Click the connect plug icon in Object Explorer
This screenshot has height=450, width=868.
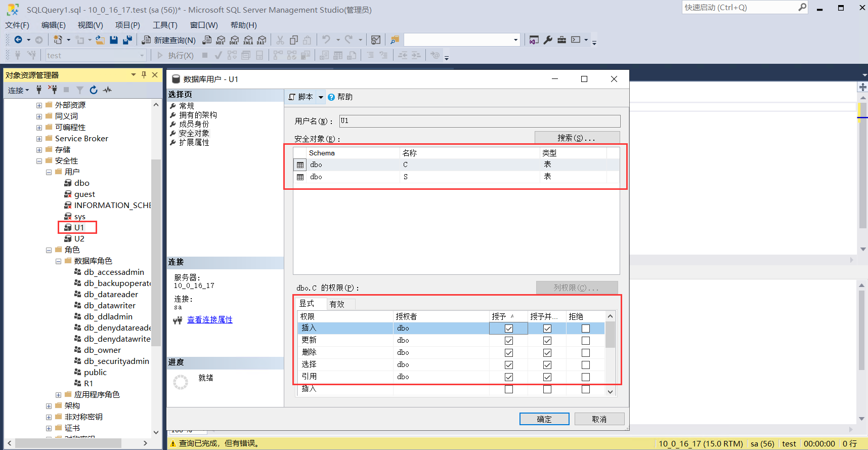coord(39,90)
